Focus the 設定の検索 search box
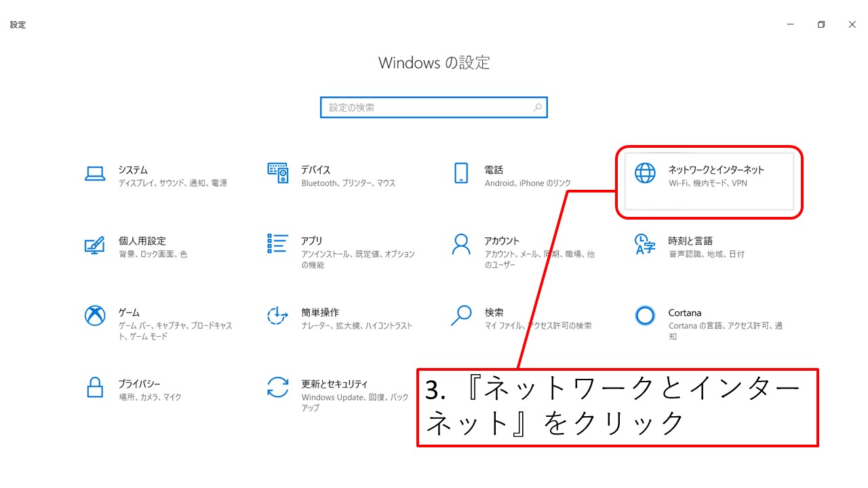The width and height of the screenshot is (868, 488). 427,108
